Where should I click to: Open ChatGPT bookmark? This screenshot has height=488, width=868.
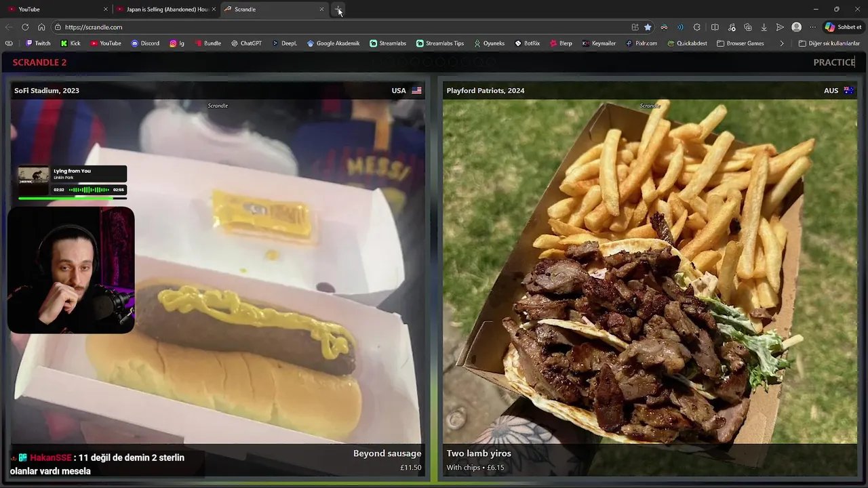click(x=246, y=43)
